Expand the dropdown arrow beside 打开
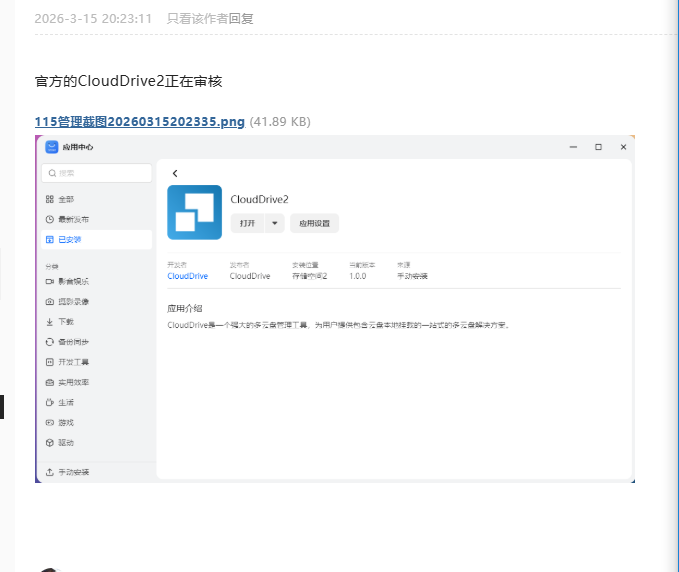 275,223
